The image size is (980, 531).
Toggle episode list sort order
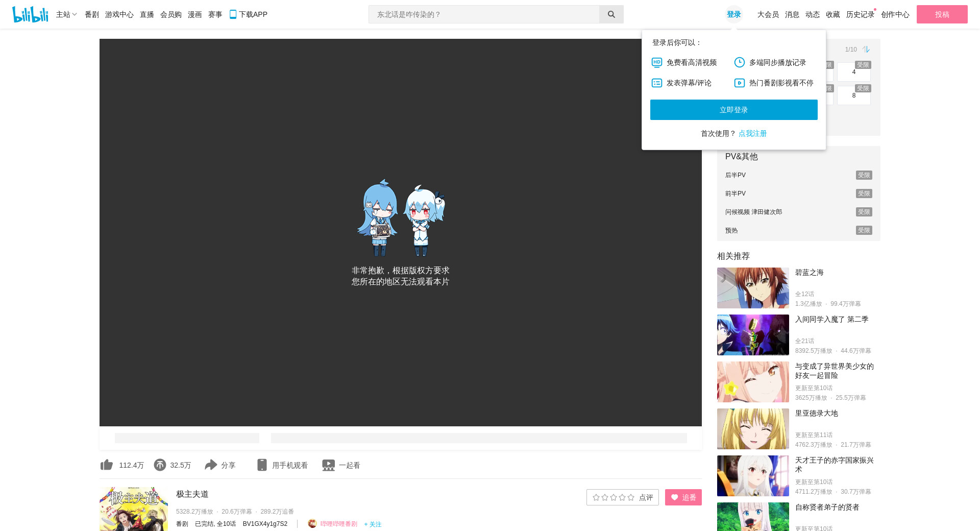click(x=866, y=50)
